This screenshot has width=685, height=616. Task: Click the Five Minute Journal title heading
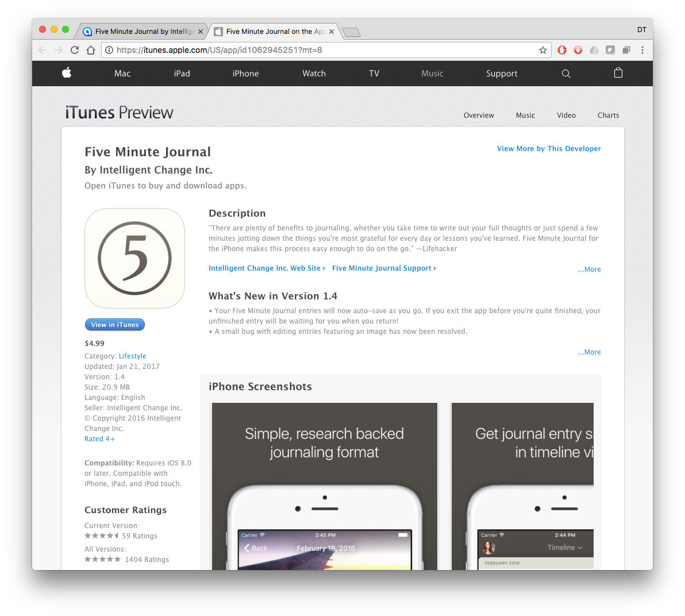(x=148, y=152)
